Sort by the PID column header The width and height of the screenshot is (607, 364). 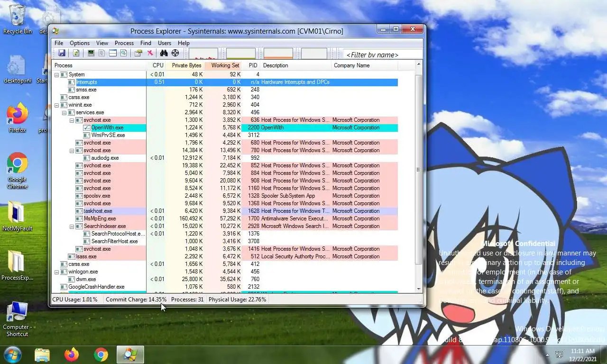[x=251, y=65]
